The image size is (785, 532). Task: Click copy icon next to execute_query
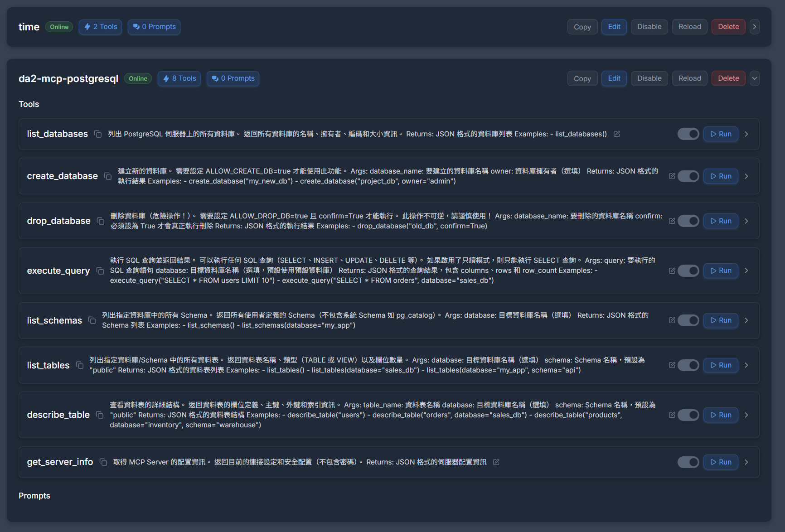(100, 271)
